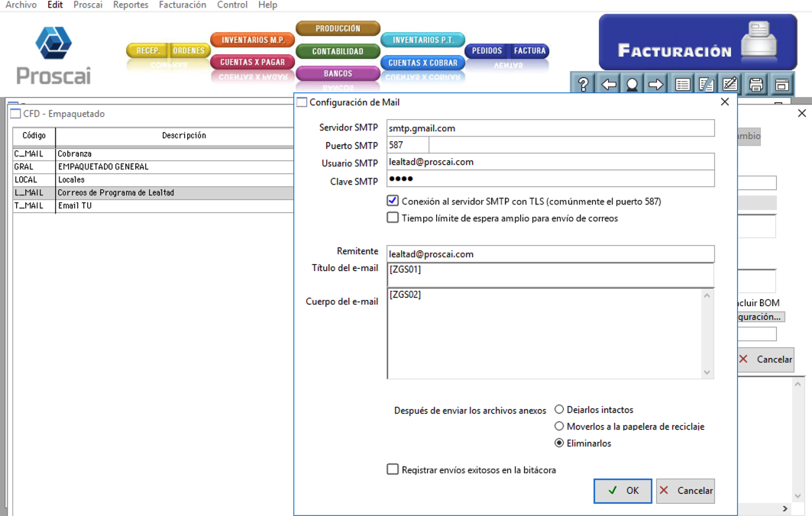The width and height of the screenshot is (812, 516).
Task: Close the Configuración de Mail dialog
Action: [x=724, y=102]
